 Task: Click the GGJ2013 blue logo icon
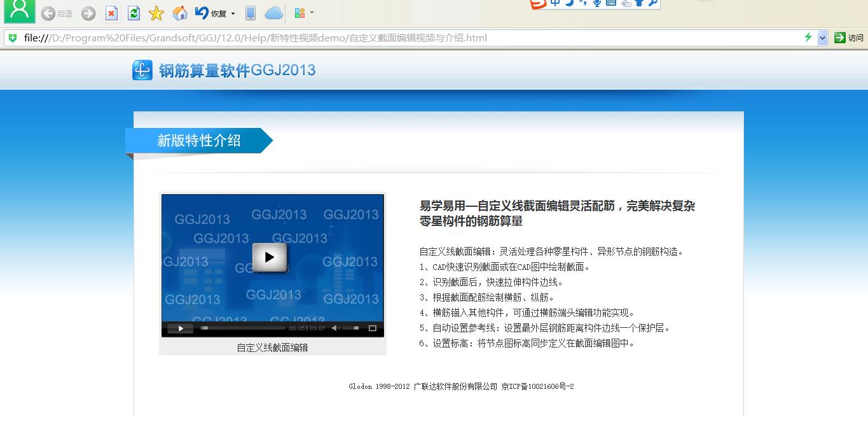[142, 70]
